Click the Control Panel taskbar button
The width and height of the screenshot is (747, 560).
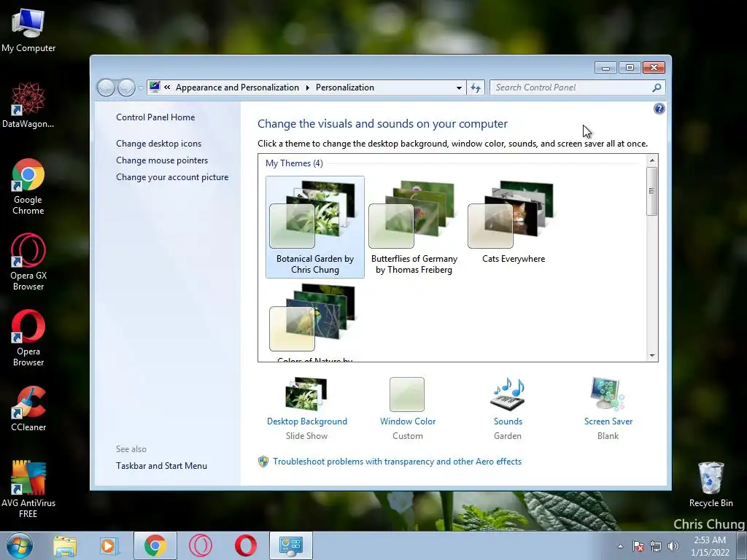(291, 545)
